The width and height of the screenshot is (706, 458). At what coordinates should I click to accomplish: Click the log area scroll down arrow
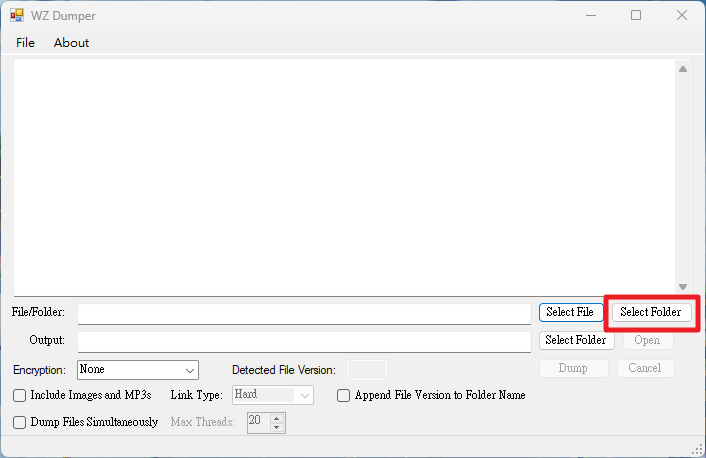pos(683,287)
